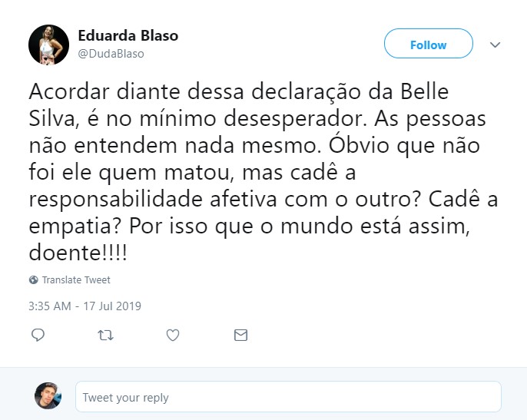Click the reply speech bubble icon
The width and height of the screenshot is (527, 420).
pos(38,336)
